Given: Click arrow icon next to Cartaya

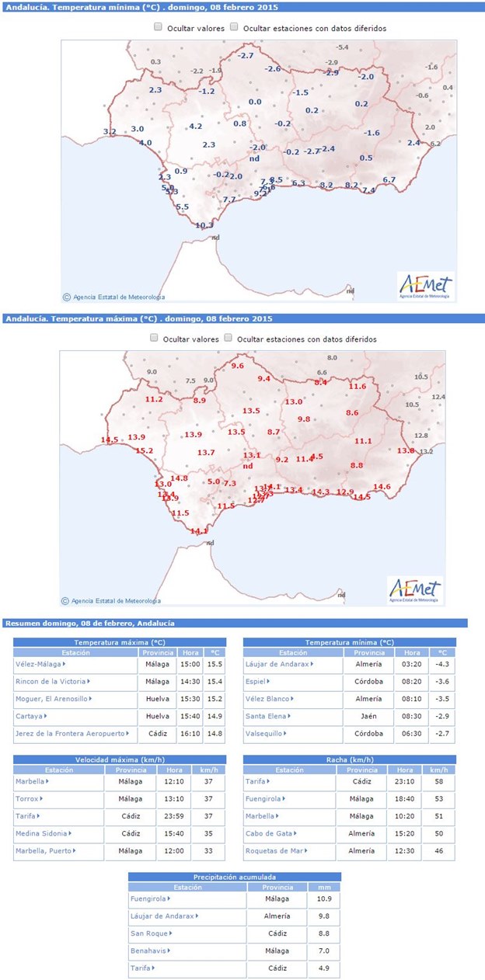Looking at the screenshot, I should [46, 716].
